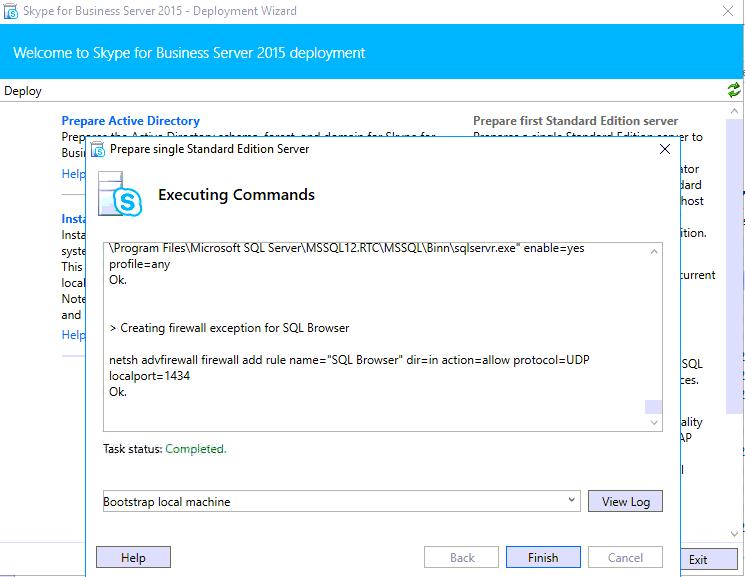Close the Deployment Wizard main window

coord(727,11)
